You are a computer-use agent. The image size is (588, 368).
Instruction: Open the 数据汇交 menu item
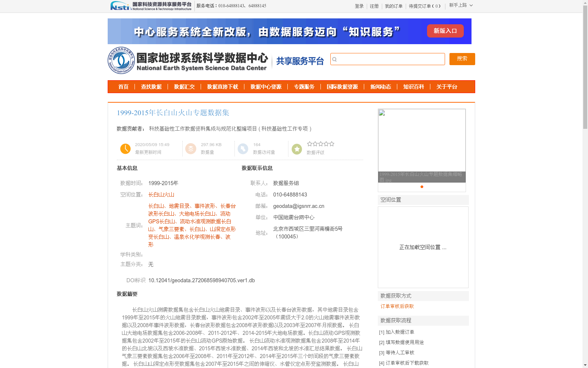184,87
